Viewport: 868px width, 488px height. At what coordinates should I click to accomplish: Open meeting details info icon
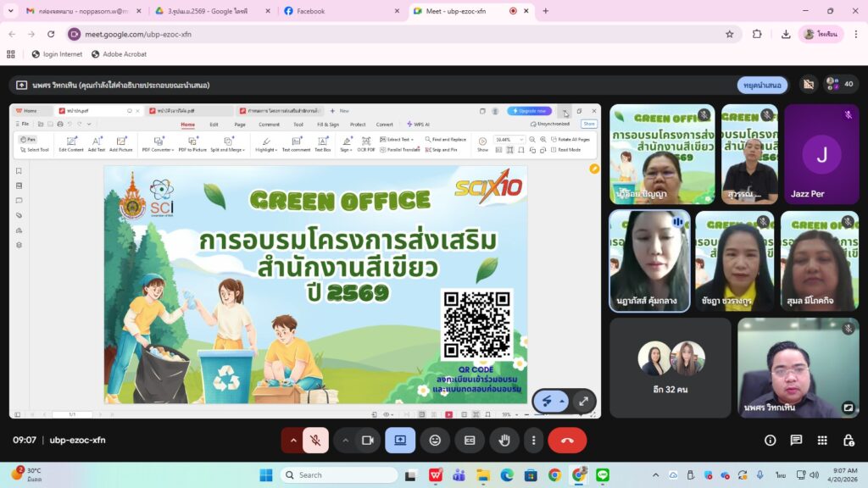[770, 441]
